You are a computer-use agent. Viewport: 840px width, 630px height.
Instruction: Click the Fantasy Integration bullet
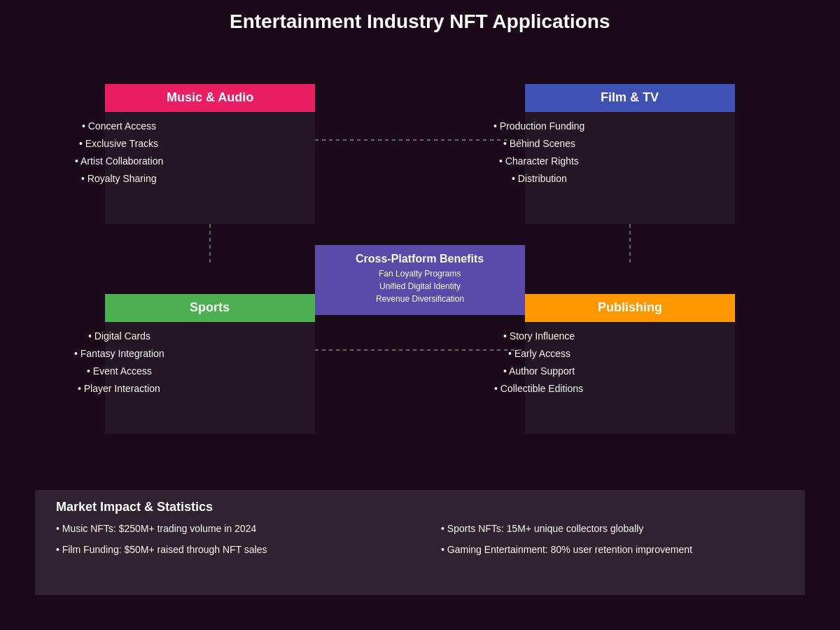[x=119, y=353]
